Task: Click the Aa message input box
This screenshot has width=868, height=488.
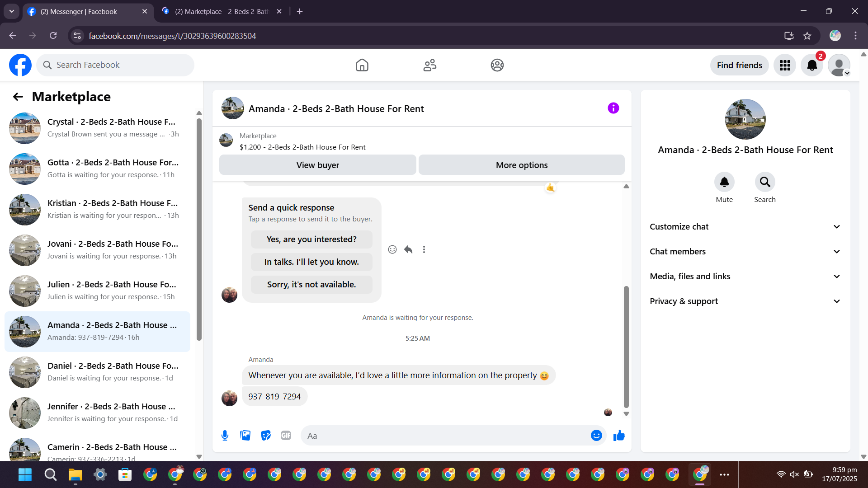Action: pos(445,436)
